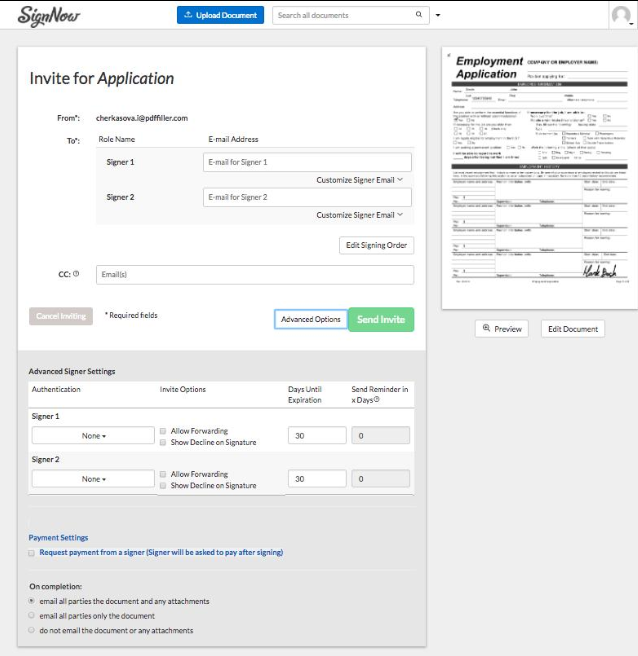Click the 'E-mail Address' column header
The image size is (638, 656).
pyautogui.click(x=233, y=139)
